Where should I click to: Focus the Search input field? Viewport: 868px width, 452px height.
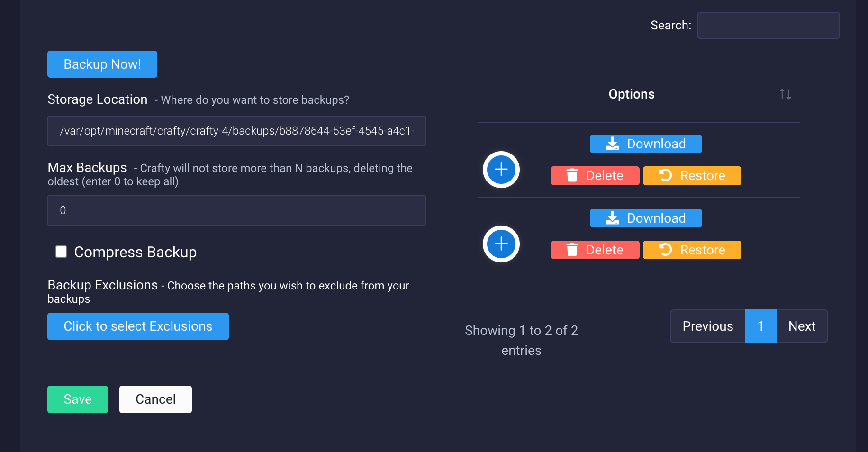coord(768,26)
